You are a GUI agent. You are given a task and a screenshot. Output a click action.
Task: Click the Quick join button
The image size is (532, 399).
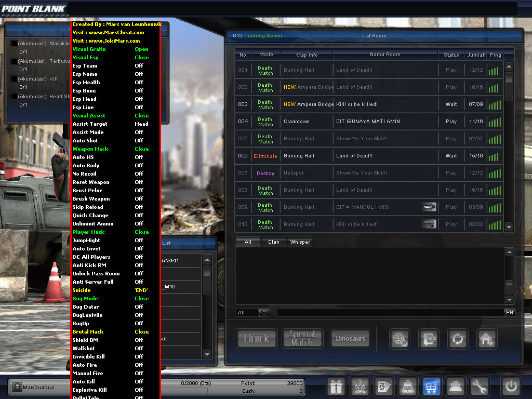click(x=257, y=339)
